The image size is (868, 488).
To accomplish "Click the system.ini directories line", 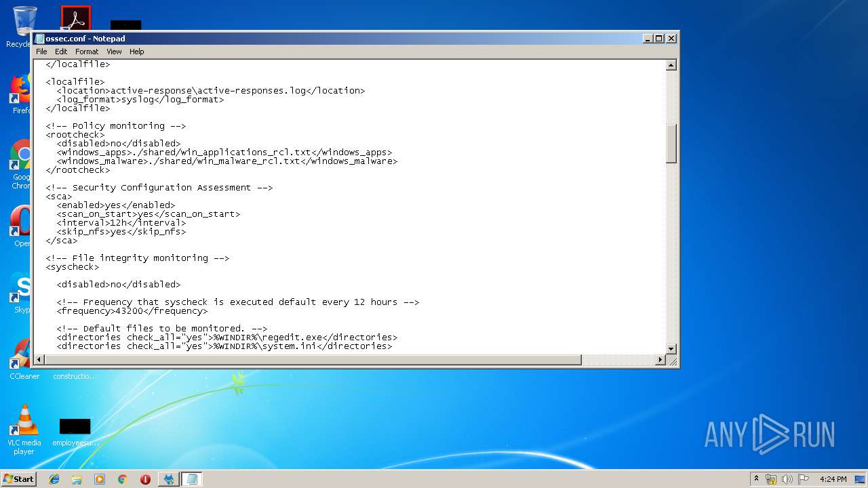I will tap(224, 346).
